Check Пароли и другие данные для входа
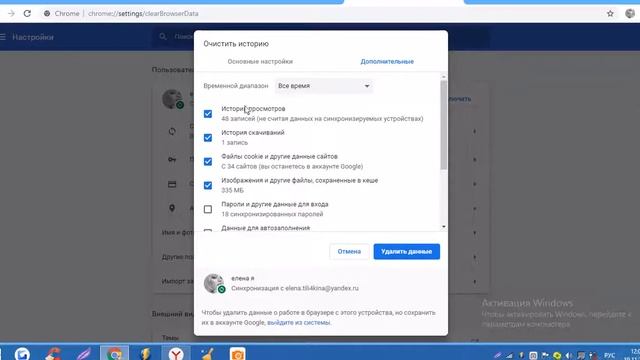Viewport: 640px width, 360px height. 208,209
